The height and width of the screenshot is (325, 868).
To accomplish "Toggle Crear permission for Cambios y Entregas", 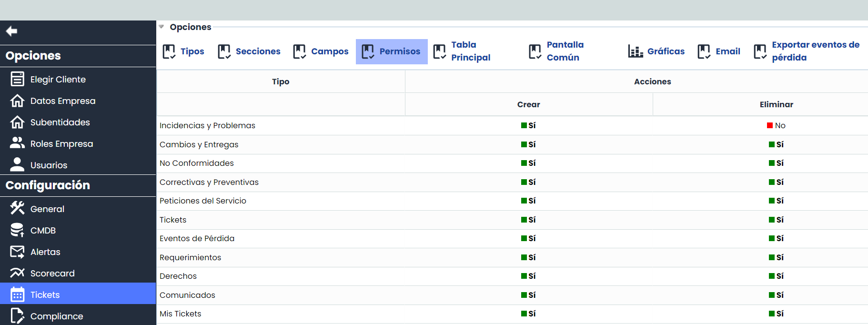I will tap(528, 144).
